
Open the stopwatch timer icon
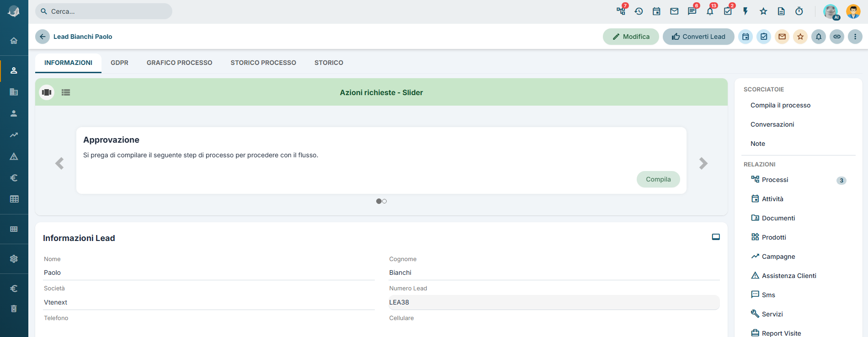[x=799, y=11]
